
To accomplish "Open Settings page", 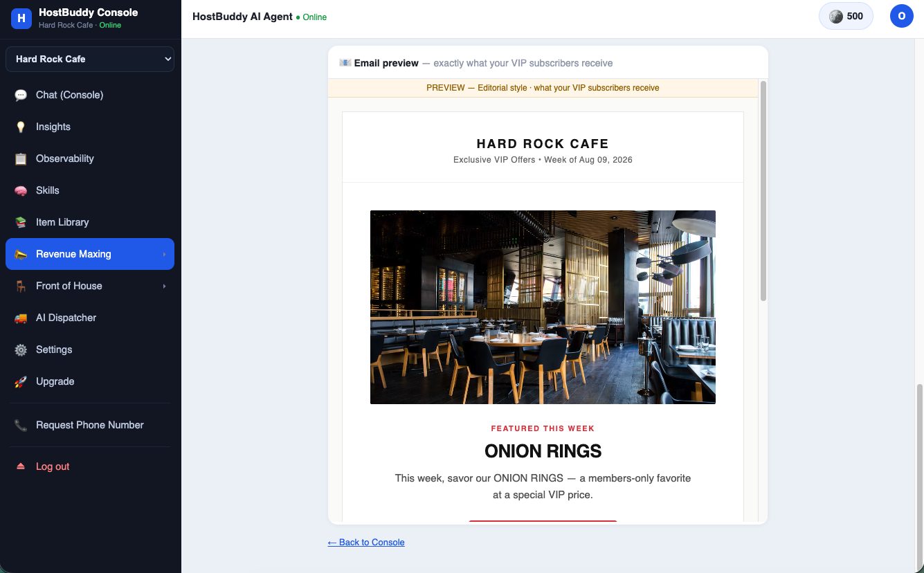I will [90, 349].
